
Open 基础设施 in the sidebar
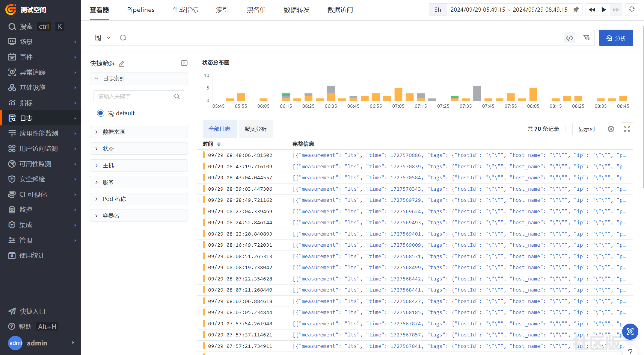coord(40,87)
